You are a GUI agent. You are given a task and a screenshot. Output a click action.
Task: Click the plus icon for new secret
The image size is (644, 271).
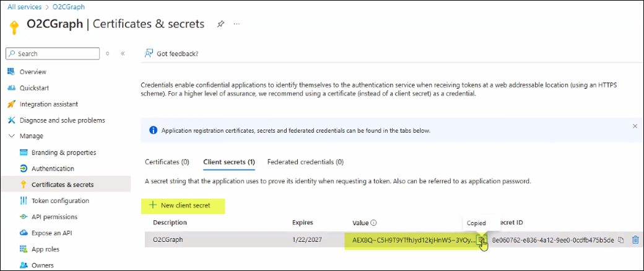pyautogui.click(x=152, y=205)
